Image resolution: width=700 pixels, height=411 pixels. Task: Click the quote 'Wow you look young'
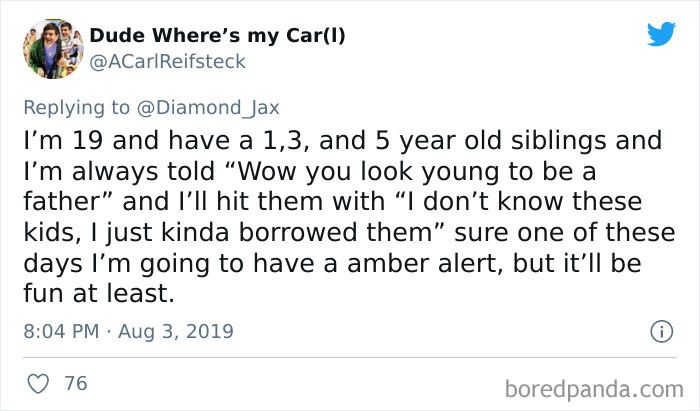point(366,171)
